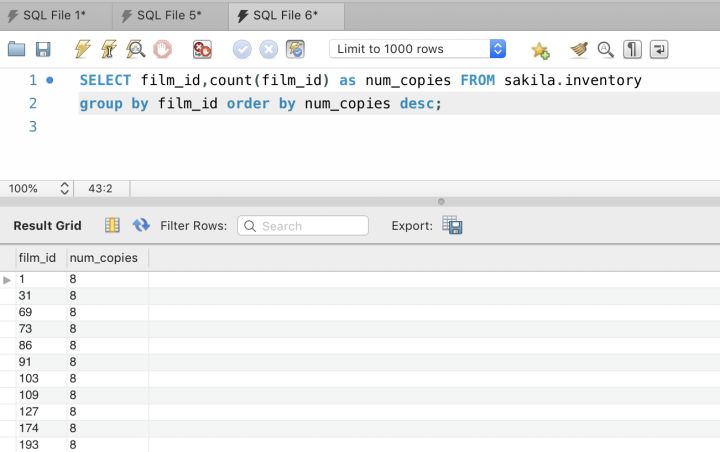Screen dimensions: 720x452
Task: Select the film_id 103 cell
Action: (41, 378)
